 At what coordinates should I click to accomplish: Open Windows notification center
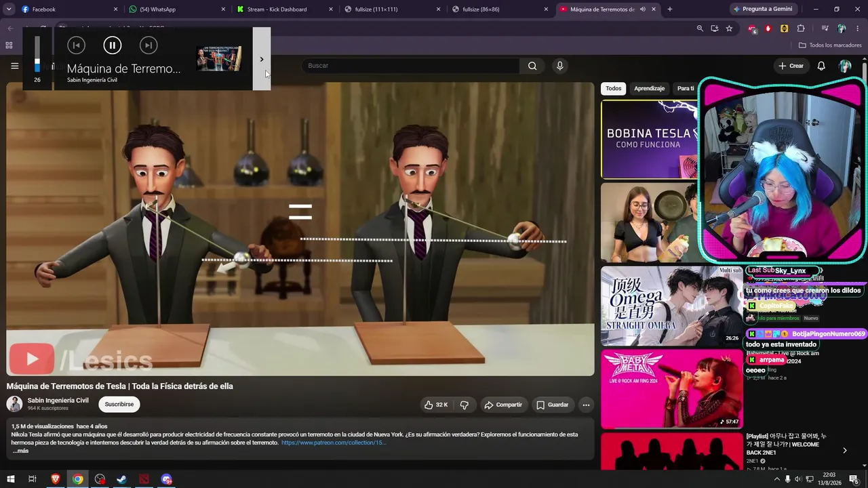point(854,479)
